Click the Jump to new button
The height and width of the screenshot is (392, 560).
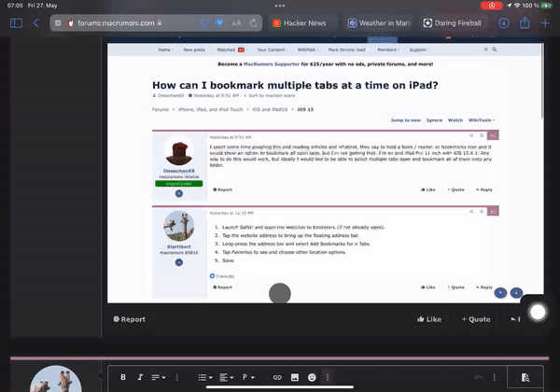pyautogui.click(x=406, y=120)
